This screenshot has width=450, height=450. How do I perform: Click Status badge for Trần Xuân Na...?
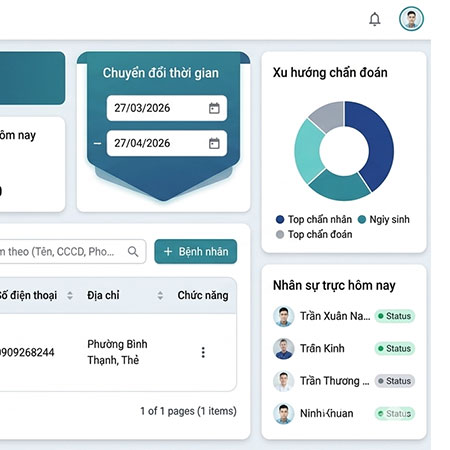[395, 316]
